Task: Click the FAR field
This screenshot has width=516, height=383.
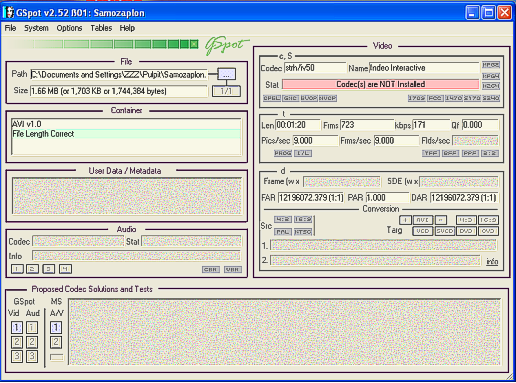Action: pos(311,198)
